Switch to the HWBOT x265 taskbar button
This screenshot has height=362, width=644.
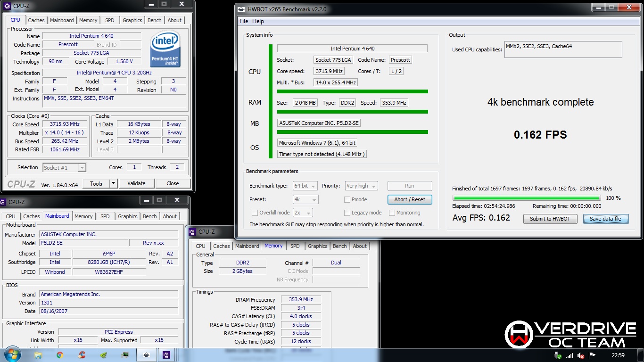(147, 355)
